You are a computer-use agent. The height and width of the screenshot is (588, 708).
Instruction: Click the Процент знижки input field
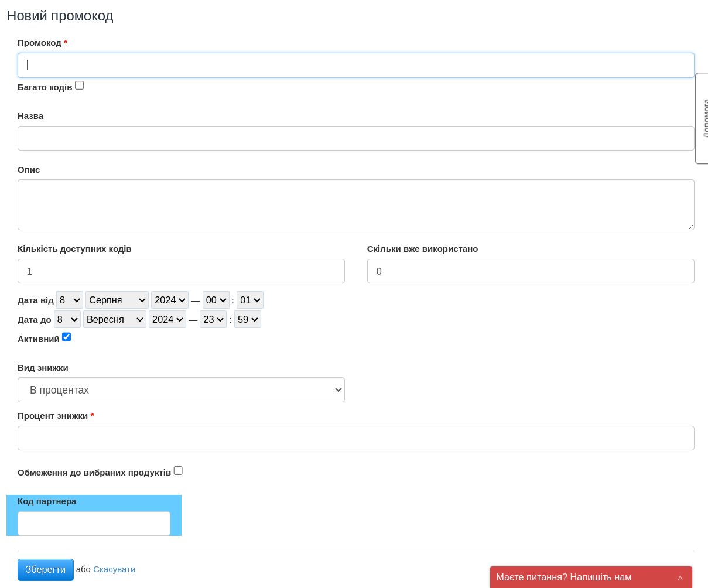tap(355, 438)
